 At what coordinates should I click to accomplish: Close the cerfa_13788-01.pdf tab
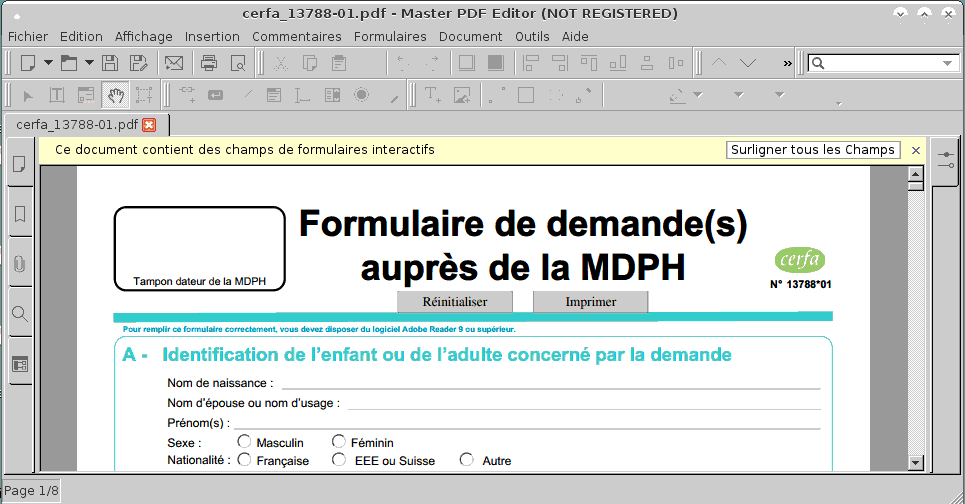point(149,125)
